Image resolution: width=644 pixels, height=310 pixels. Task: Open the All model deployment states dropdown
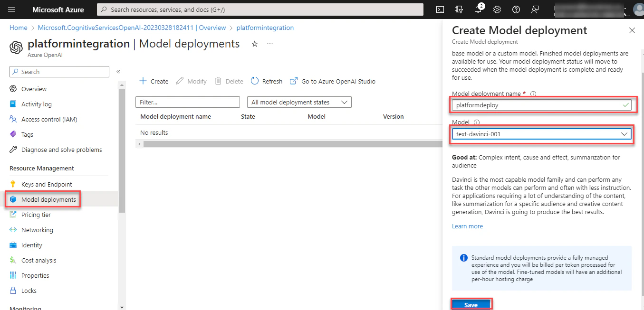coord(299,102)
